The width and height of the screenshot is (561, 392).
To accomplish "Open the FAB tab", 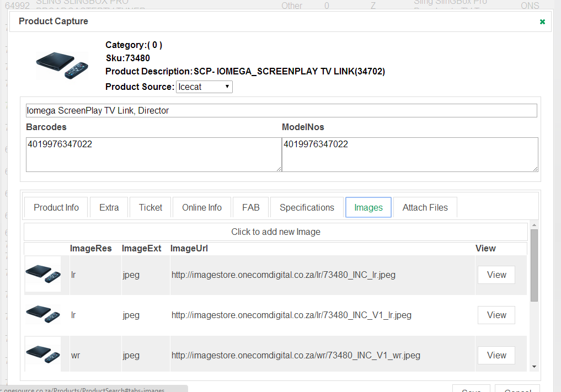I will (251, 207).
